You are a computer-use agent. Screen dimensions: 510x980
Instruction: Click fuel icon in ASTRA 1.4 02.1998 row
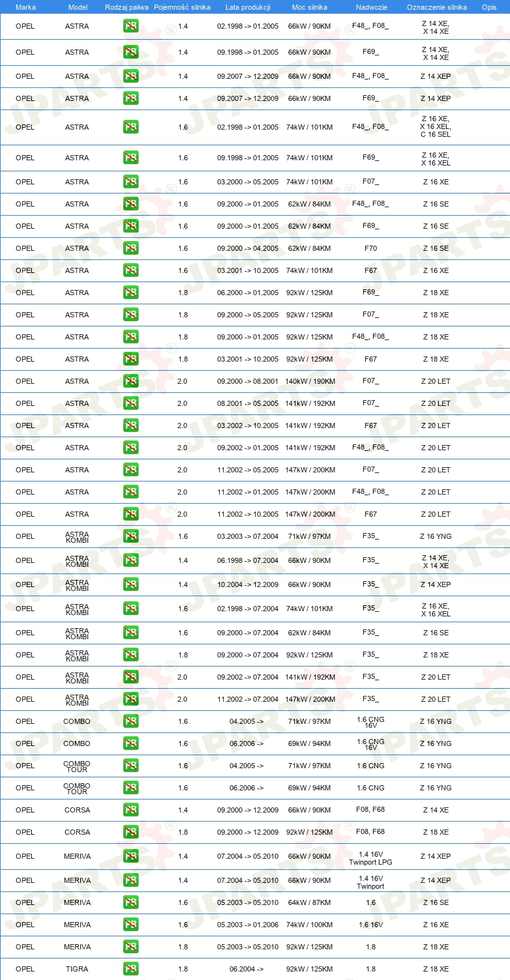click(x=130, y=27)
